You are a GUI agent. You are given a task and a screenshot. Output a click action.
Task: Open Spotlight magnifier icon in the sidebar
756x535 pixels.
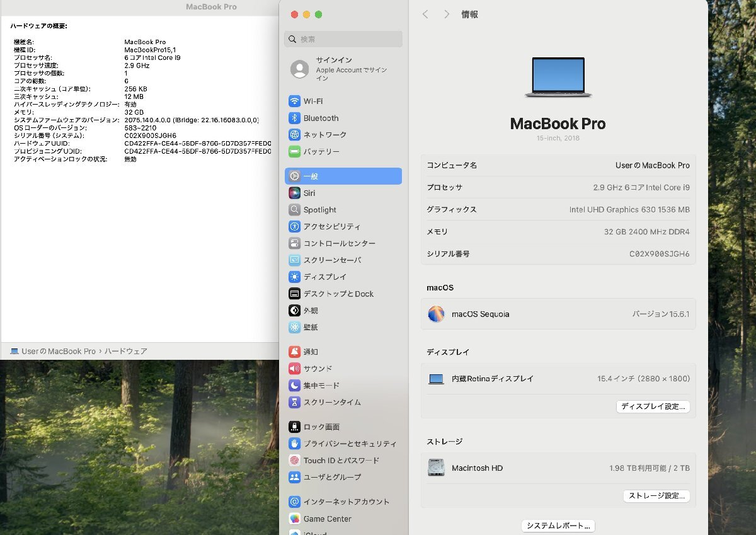click(294, 210)
